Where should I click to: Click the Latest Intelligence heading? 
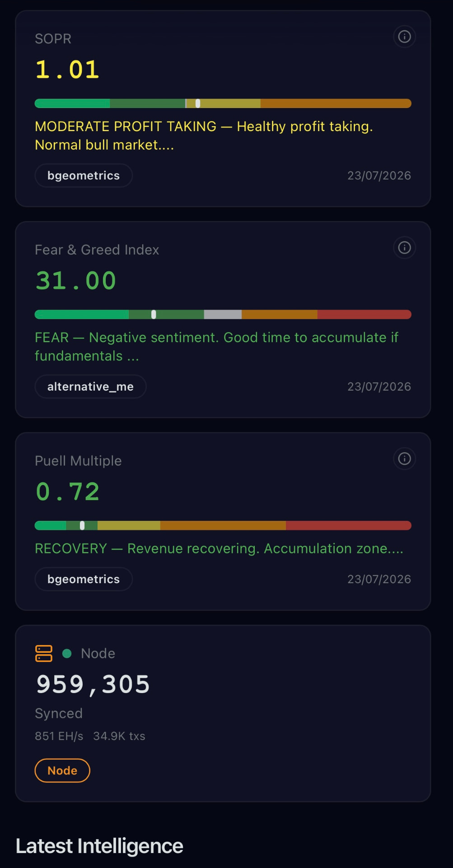click(x=99, y=846)
